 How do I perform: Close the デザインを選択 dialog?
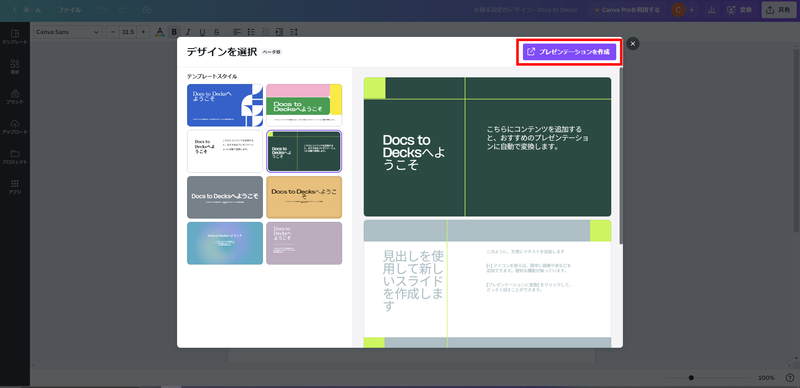(x=633, y=44)
